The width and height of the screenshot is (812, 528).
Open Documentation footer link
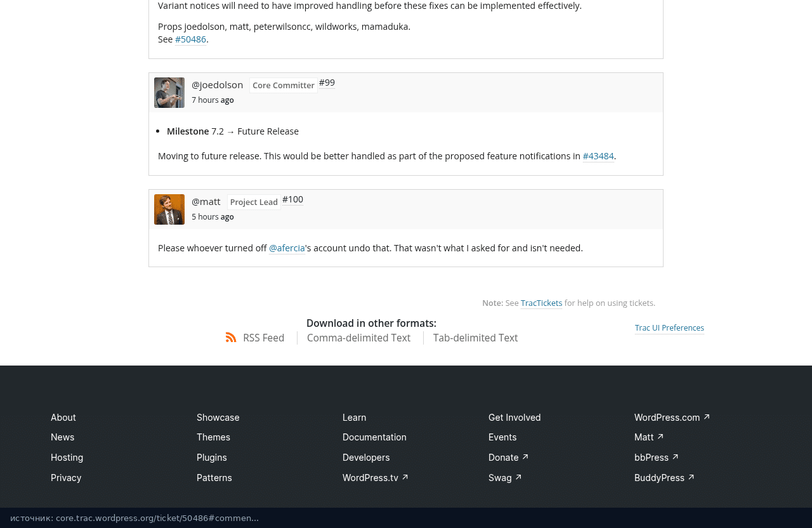tap(374, 437)
